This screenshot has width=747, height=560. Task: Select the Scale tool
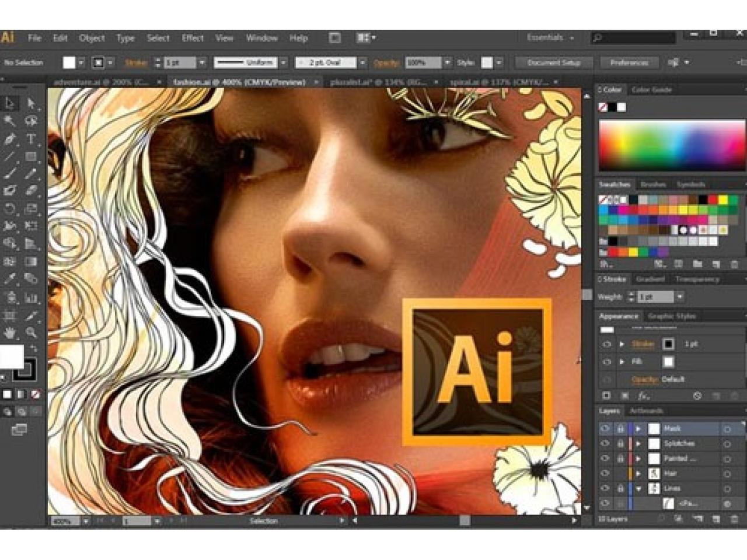(x=32, y=208)
